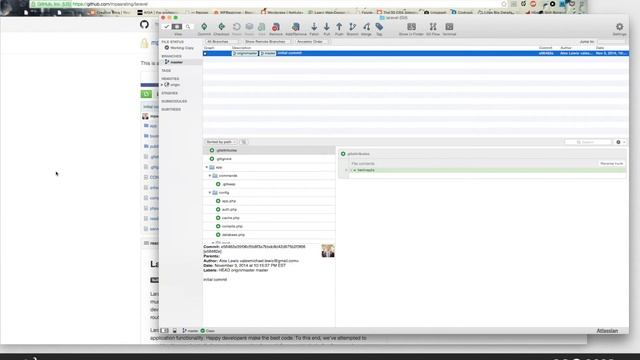Click the GitHub logo in browser window
Screen dimensions: 640x360
144,24
